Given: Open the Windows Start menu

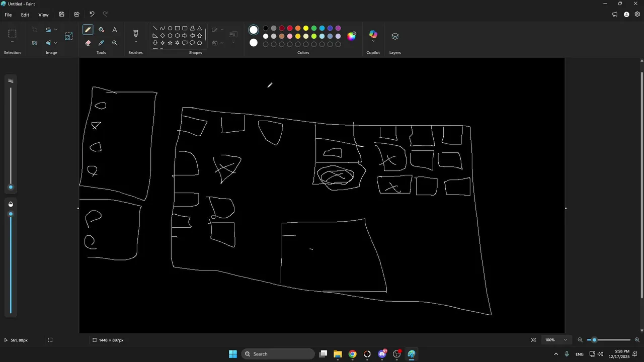Looking at the screenshot, I should pyautogui.click(x=233, y=354).
